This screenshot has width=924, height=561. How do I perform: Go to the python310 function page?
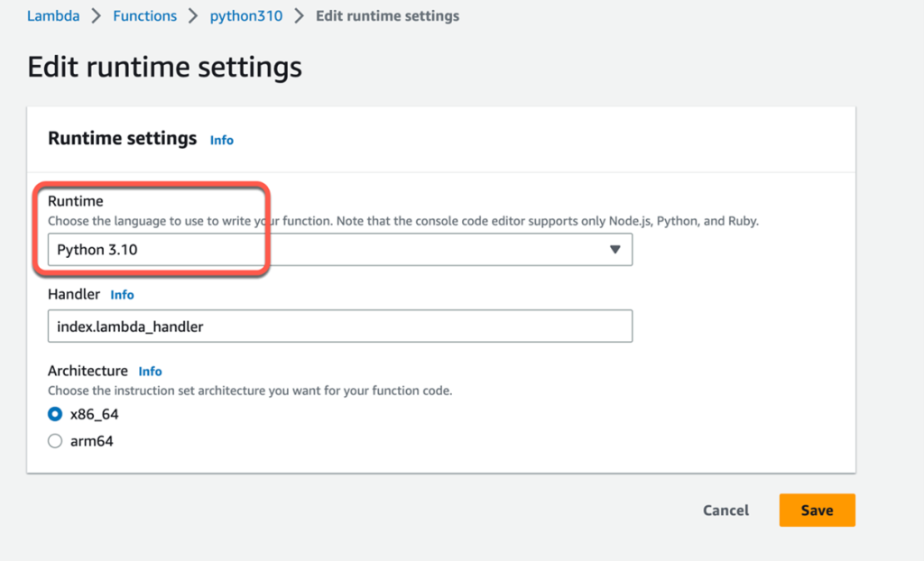click(245, 15)
